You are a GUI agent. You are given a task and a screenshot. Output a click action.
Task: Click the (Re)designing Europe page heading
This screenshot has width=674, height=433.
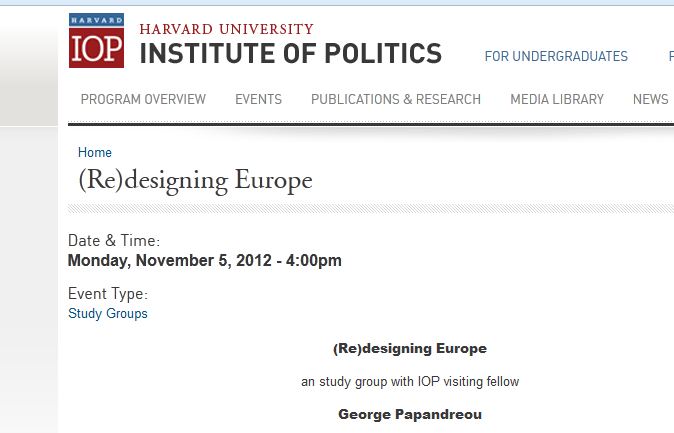point(195,181)
